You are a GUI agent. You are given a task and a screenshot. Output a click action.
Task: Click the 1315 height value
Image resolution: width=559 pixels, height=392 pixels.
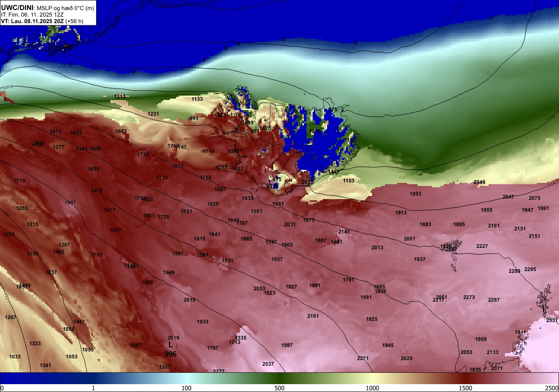32,224
